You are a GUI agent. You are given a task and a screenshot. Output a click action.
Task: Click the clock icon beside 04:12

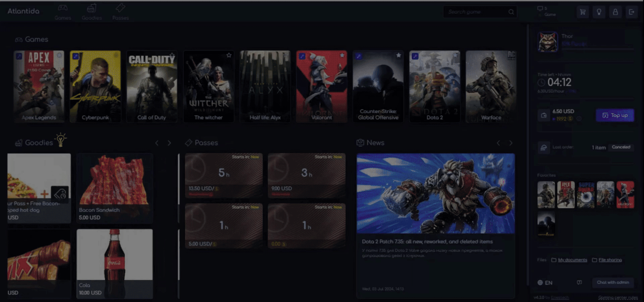pyautogui.click(x=541, y=82)
